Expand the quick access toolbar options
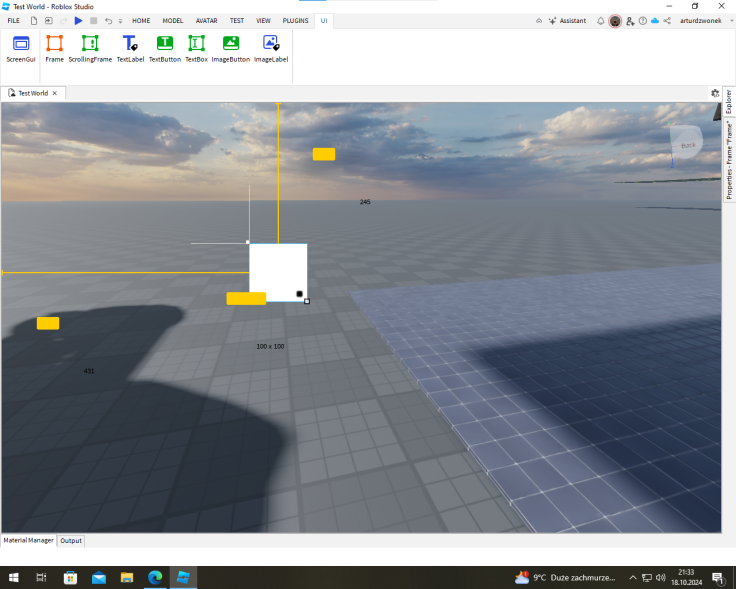 (120, 21)
